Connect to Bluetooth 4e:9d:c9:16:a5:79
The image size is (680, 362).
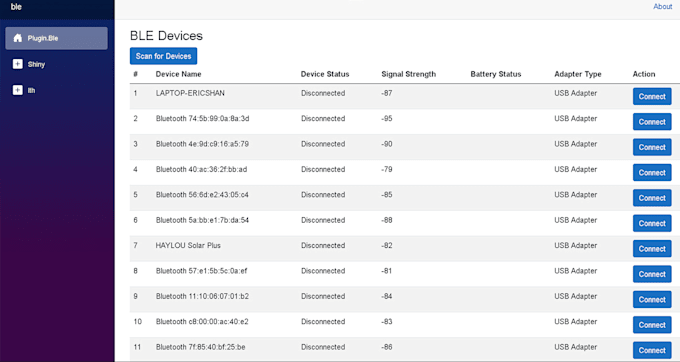tap(652, 147)
